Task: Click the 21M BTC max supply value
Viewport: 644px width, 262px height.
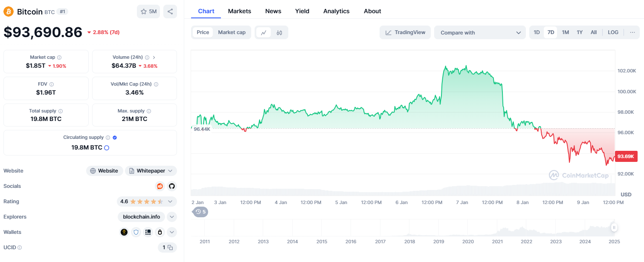Action: click(134, 119)
